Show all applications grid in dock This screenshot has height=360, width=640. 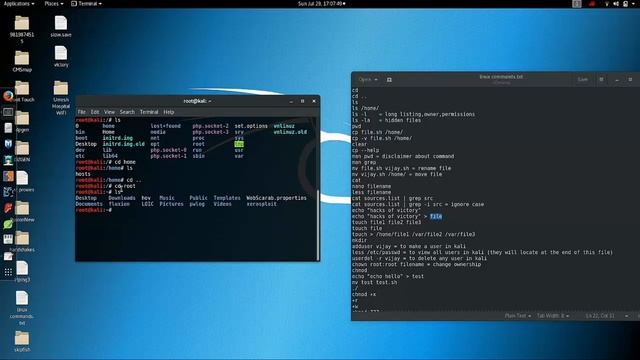pos(8,272)
